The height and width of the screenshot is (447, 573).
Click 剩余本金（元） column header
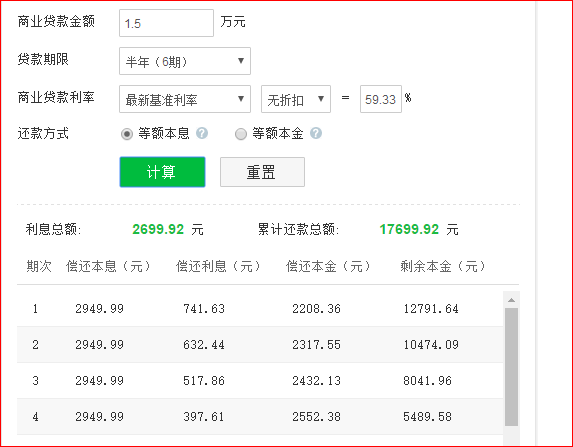[443, 266]
